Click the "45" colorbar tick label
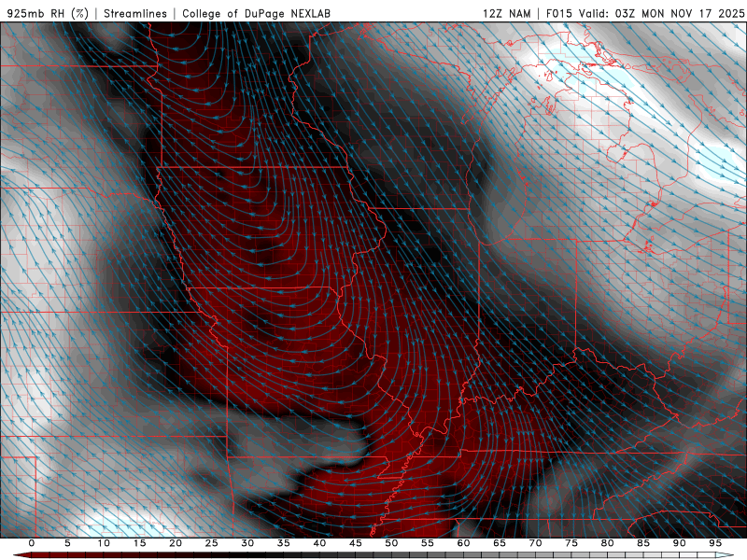Image resolution: width=747 pixels, height=560 pixels. [356, 543]
